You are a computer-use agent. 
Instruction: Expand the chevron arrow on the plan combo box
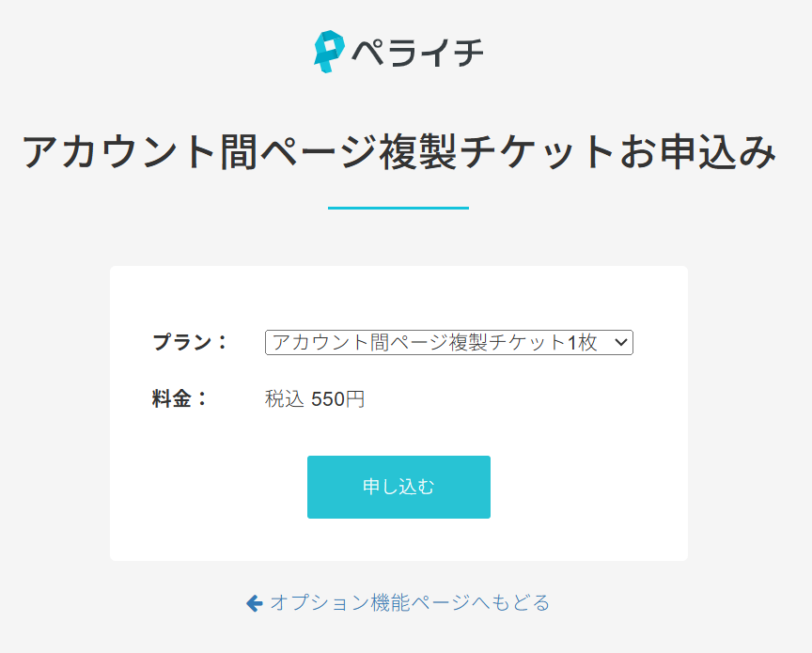[x=620, y=343]
